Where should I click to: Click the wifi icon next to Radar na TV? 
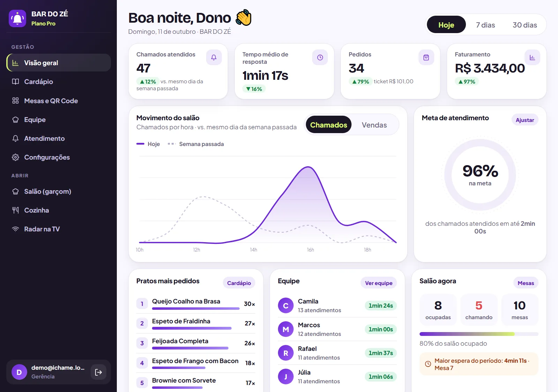[x=15, y=229]
